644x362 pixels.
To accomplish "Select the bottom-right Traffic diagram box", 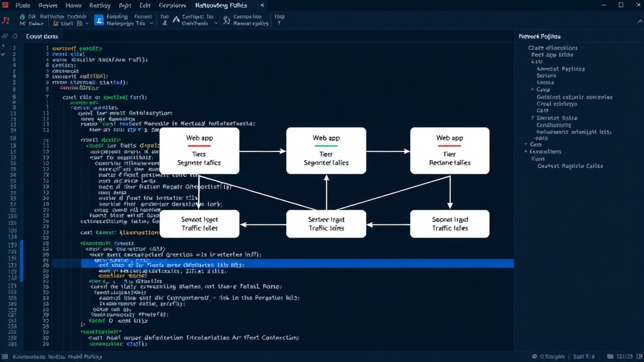I will [450, 224].
